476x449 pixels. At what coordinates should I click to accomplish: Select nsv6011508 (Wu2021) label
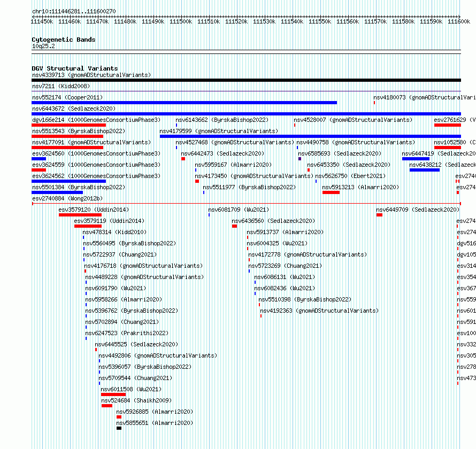coord(131,389)
